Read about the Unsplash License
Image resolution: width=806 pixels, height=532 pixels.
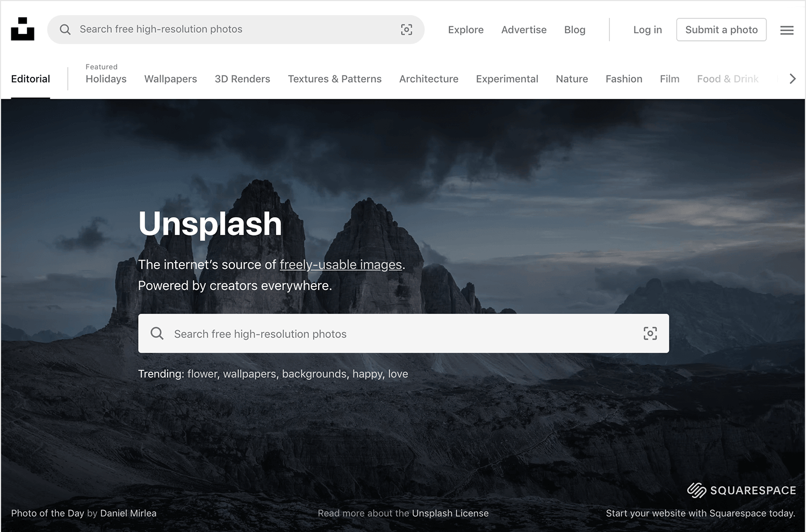pyautogui.click(x=450, y=513)
